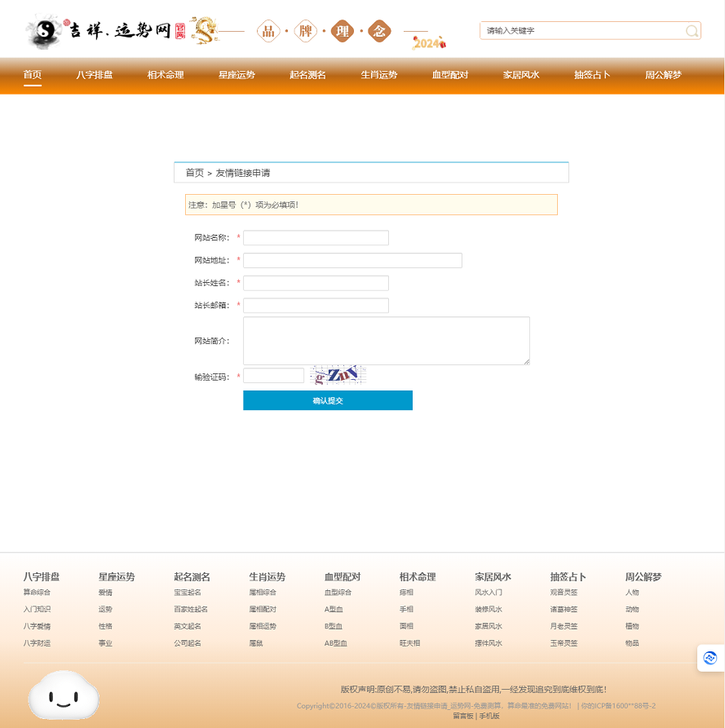Open the 入门知识 footer link
Viewport: 725px width, 728px height.
click(x=37, y=609)
